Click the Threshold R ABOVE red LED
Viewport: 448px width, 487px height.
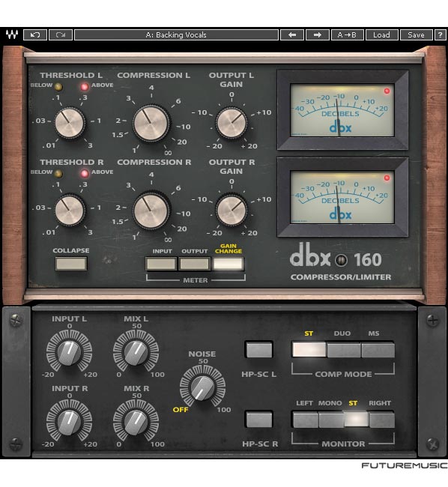85,174
